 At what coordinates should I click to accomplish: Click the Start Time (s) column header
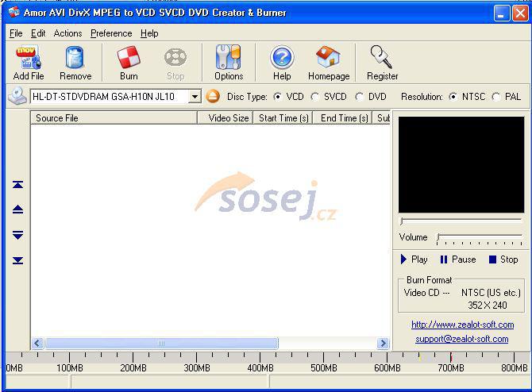283,117
